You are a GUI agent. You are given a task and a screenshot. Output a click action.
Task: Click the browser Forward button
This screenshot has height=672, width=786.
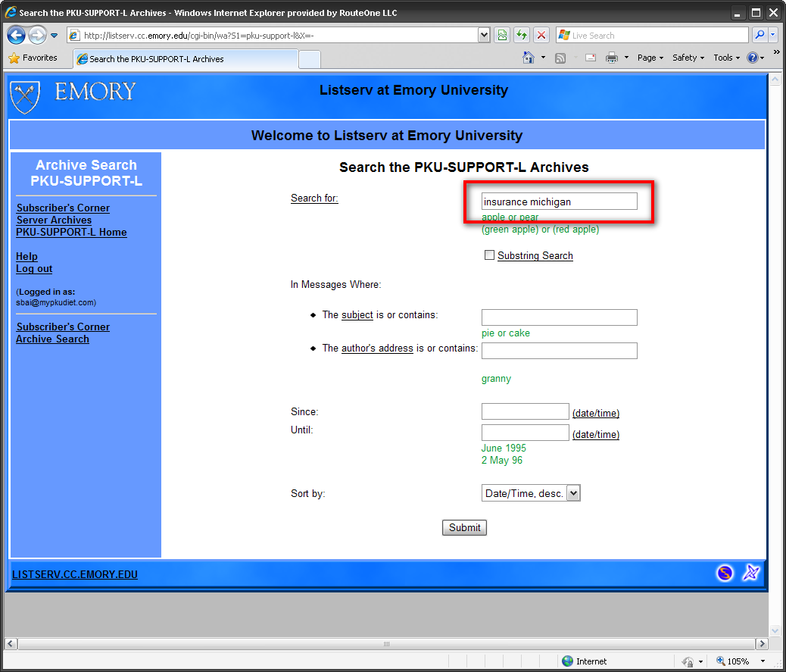pos(36,35)
